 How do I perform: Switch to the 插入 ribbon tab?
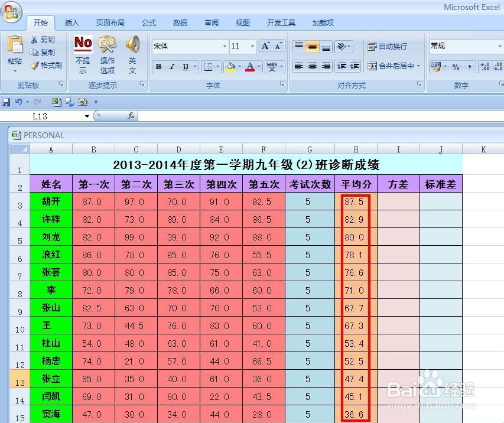click(x=71, y=22)
